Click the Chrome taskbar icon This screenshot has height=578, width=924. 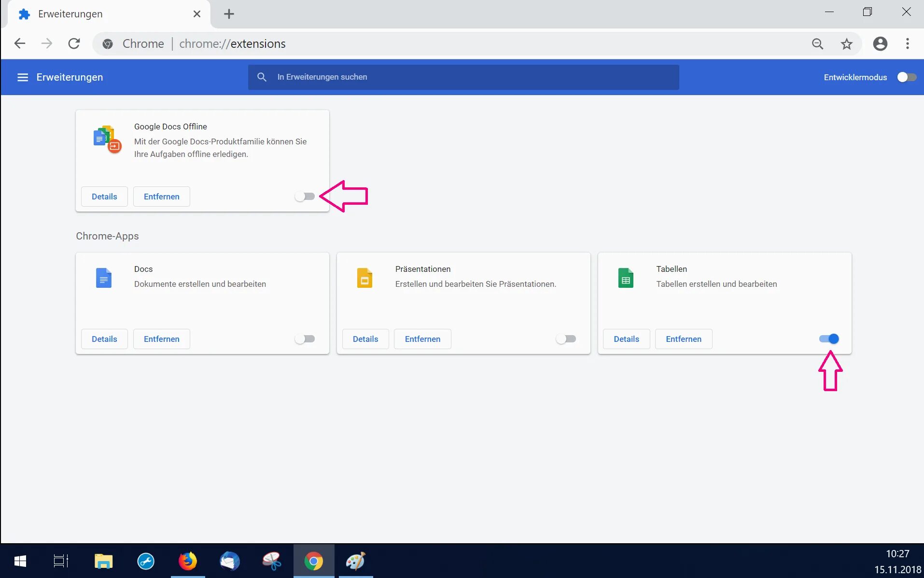click(314, 561)
